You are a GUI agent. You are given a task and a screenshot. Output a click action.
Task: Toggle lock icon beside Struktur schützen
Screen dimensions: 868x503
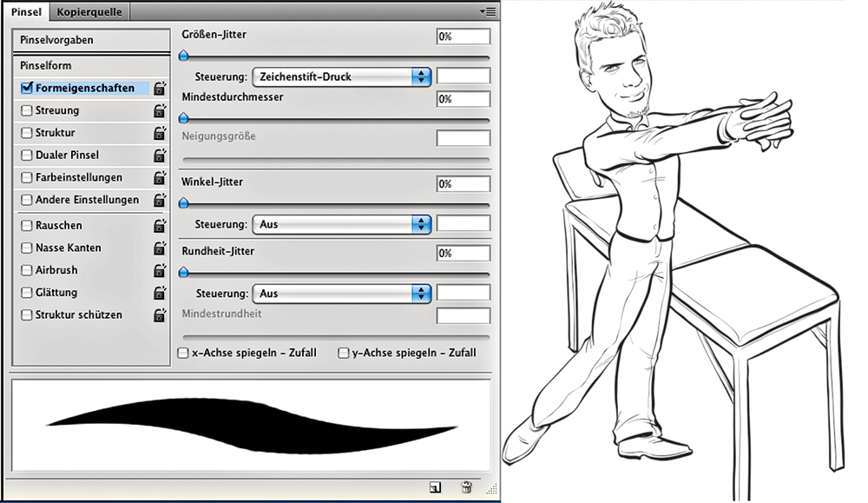click(x=160, y=314)
